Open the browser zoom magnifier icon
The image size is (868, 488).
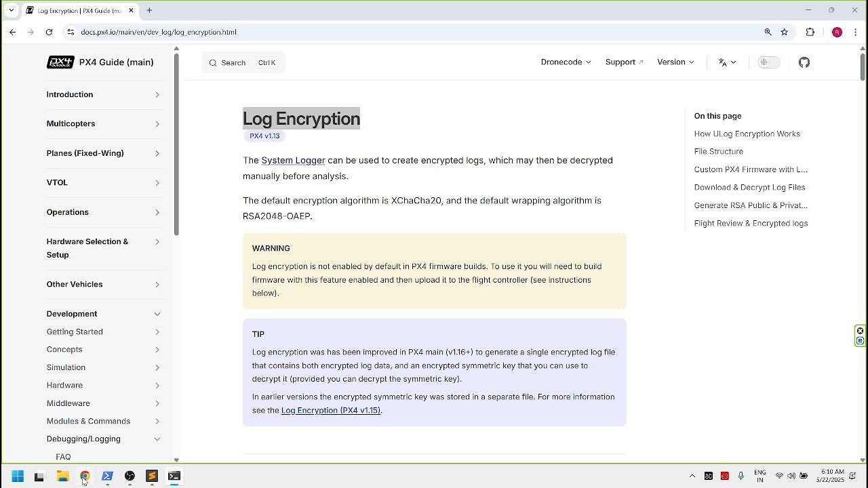point(768,32)
